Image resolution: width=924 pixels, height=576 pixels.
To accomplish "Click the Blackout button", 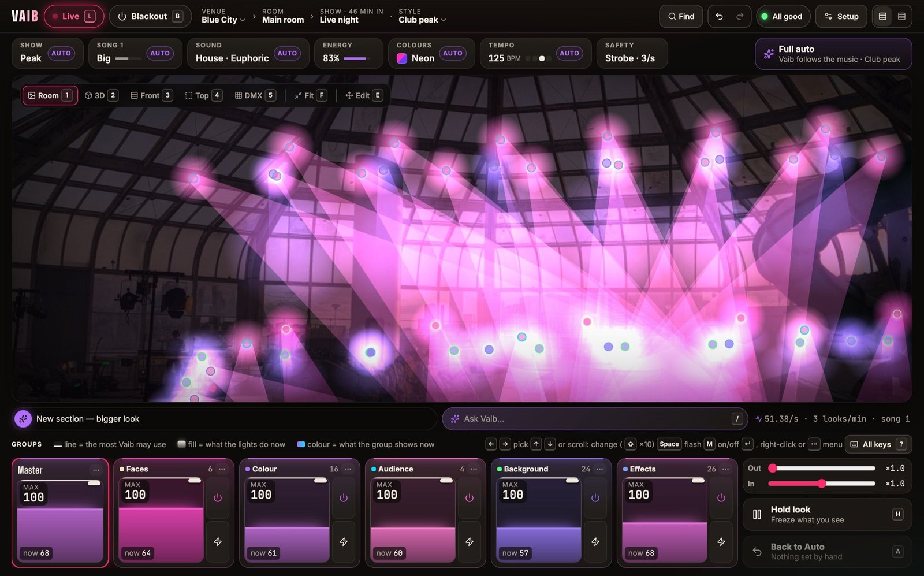I will [x=150, y=16].
